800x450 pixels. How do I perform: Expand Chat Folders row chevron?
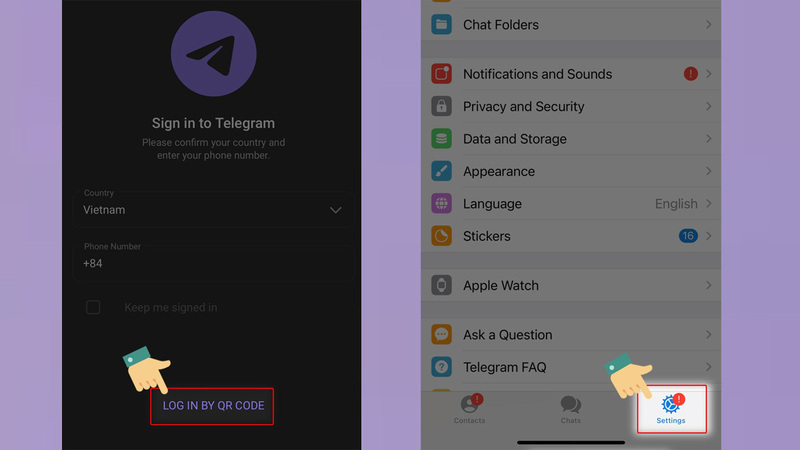point(709,24)
